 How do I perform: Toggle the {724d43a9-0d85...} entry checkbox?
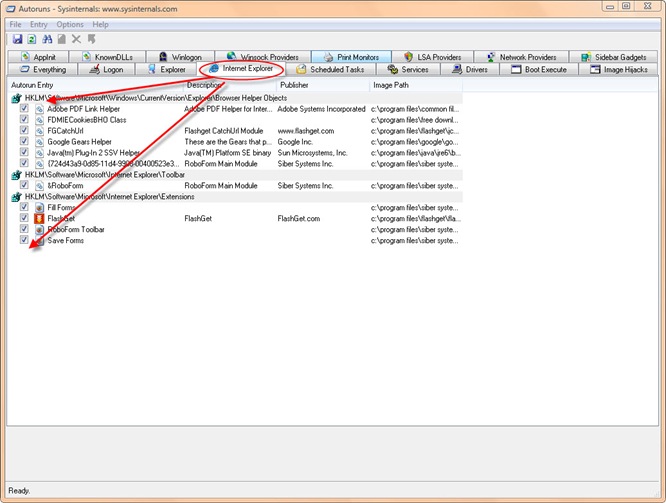tap(24, 163)
